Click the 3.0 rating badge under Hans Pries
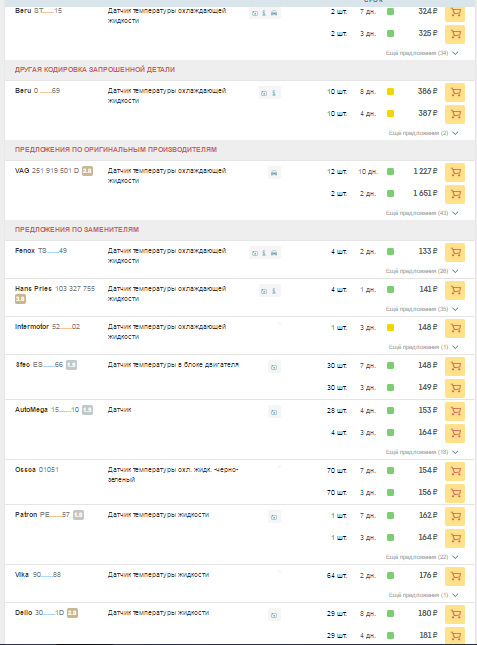Image resolution: width=477 pixels, height=645 pixels. (20, 299)
